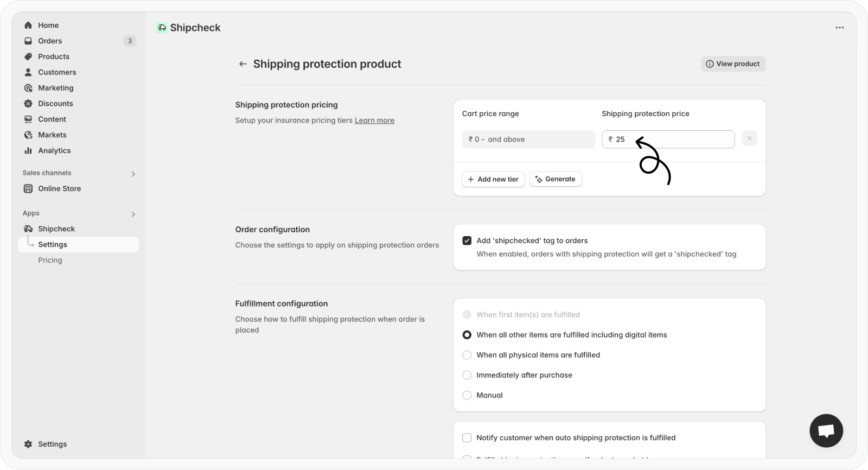The image size is (868, 470).
Task: Click the Analytics bar chart icon
Action: point(28,151)
